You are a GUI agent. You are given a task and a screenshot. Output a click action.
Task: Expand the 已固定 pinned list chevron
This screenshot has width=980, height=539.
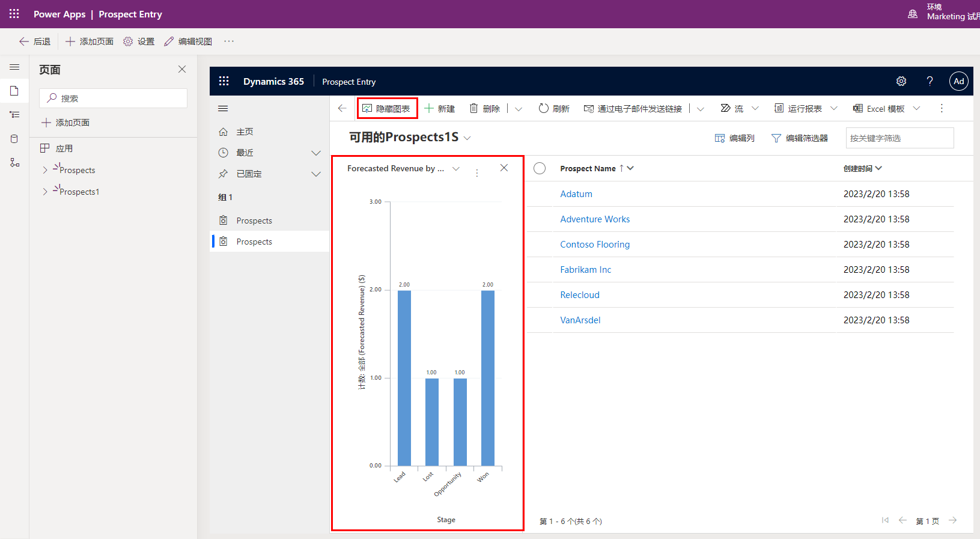coord(316,174)
